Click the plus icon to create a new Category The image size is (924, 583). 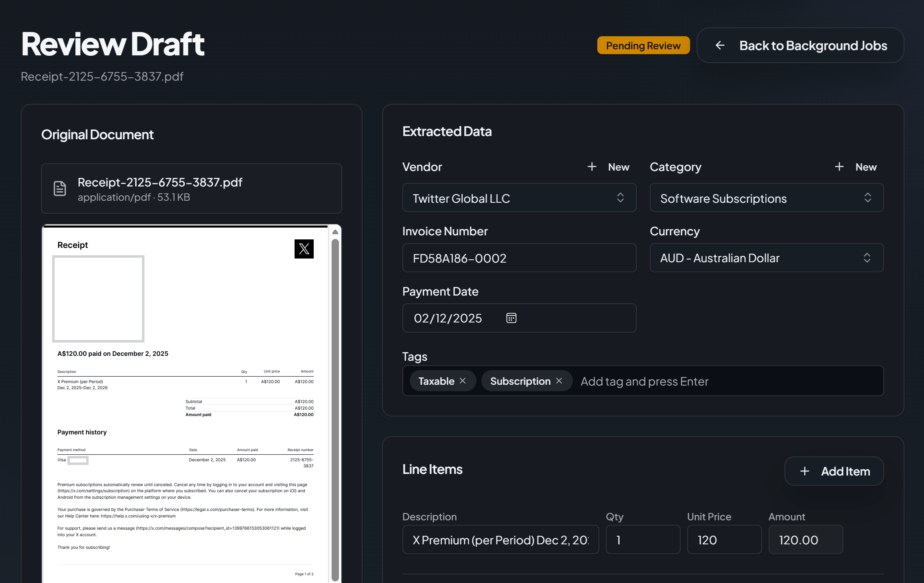pos(840,167)
